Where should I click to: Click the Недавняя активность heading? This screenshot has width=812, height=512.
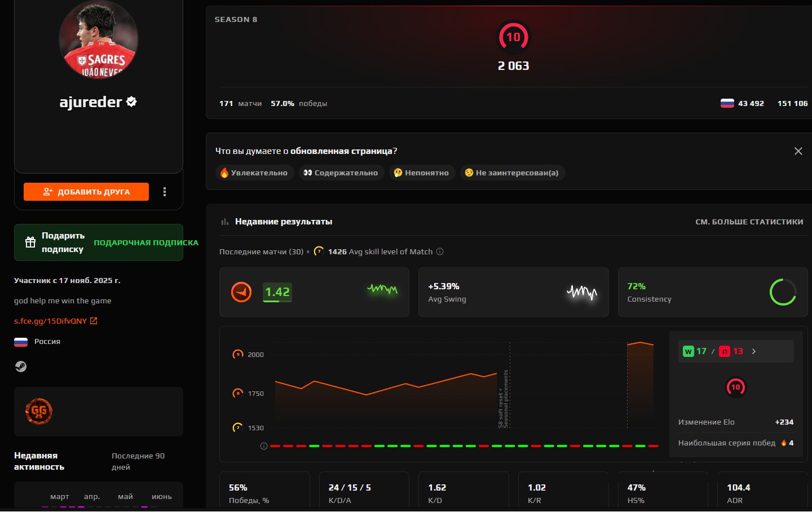click(39, 461)
